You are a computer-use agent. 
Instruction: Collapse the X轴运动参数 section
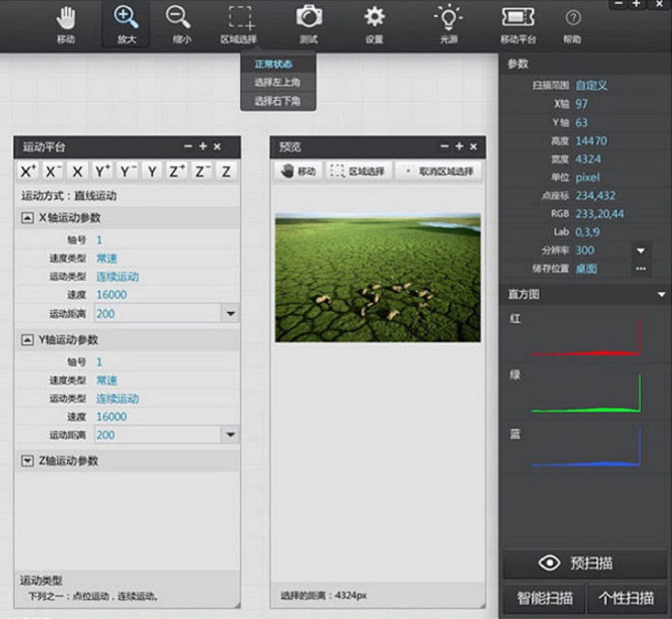click(x=27, y=218)
